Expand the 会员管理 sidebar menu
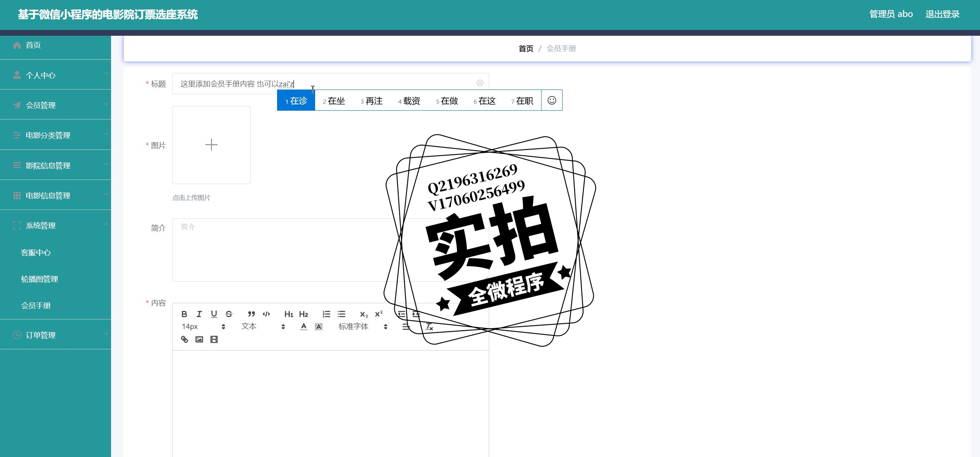The image size is (980, 457). point(55,105)
